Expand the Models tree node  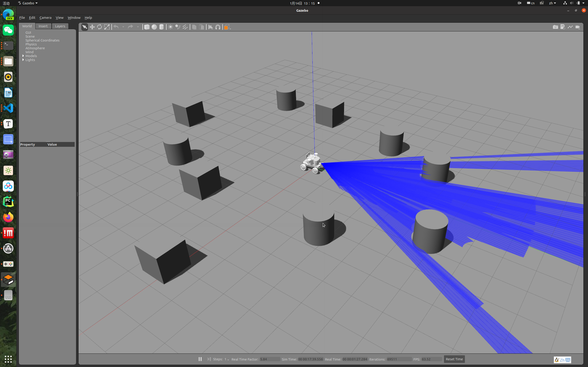click(x=23, y=56)
